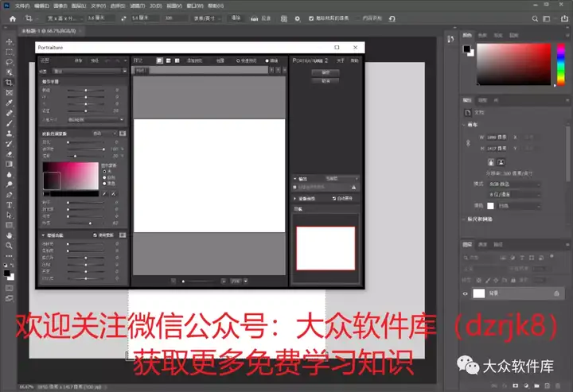The width and height of the screenshot is (573, 392).
Task: Select the Crop tool in the toolbox
Action: (9, 83)
